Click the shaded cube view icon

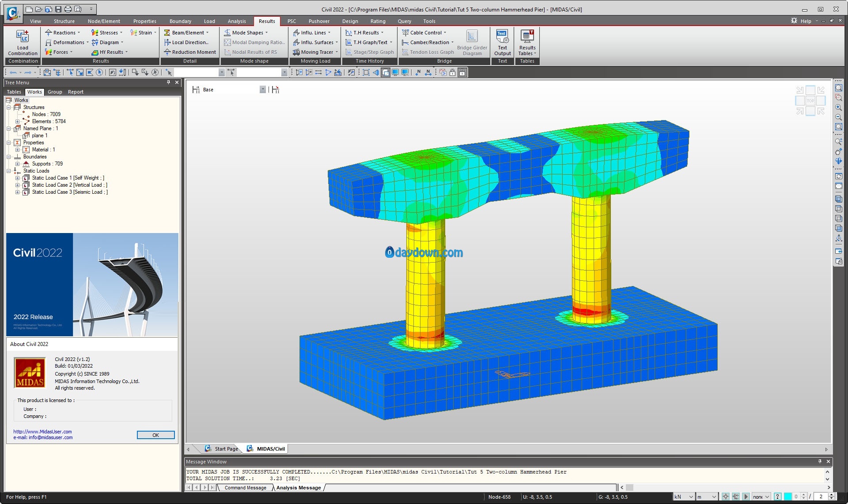point(838,199)
